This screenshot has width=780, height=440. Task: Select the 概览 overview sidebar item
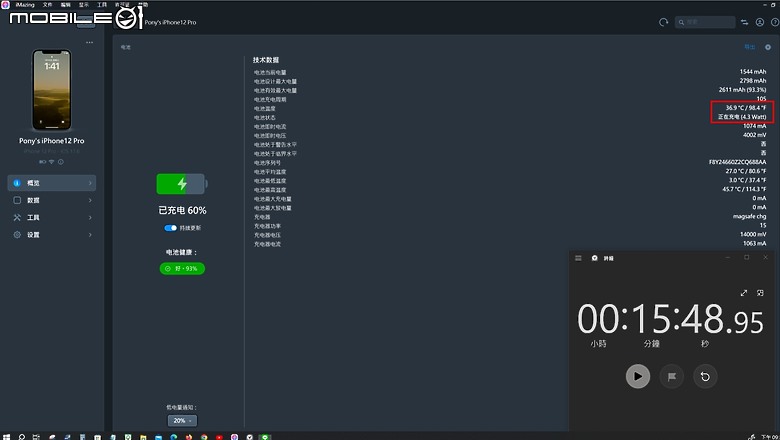pos(52,183)
